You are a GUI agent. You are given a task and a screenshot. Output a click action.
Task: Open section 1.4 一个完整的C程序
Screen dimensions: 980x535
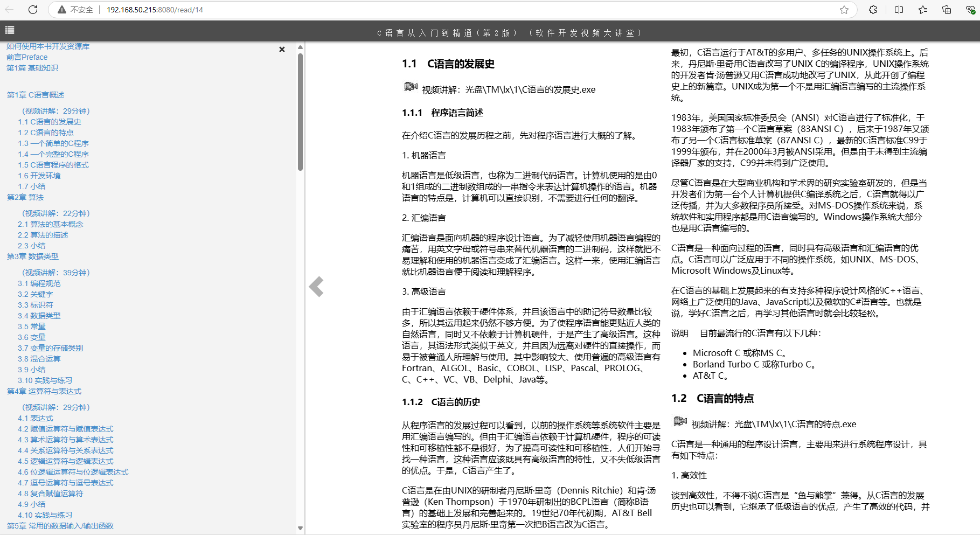point(53,154)
